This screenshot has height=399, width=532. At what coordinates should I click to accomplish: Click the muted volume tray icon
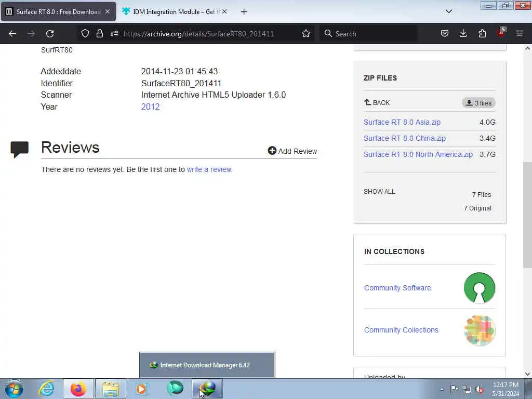(x=480, y=389)
